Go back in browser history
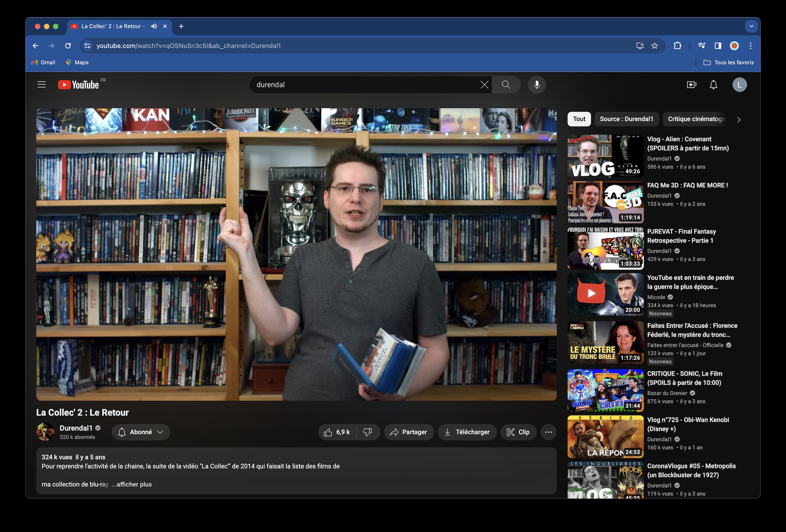This screenshot has height=532, width=786. click(x=35, y=46)
